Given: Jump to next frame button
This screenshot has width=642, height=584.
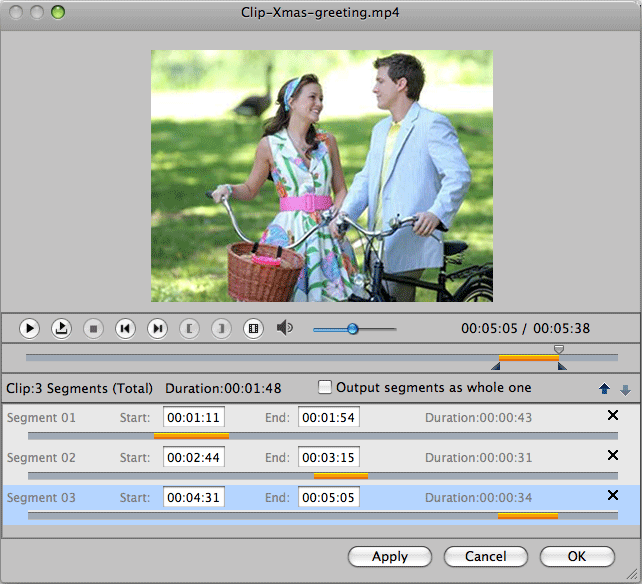Looking at the screenshot, I should [157, 328].
